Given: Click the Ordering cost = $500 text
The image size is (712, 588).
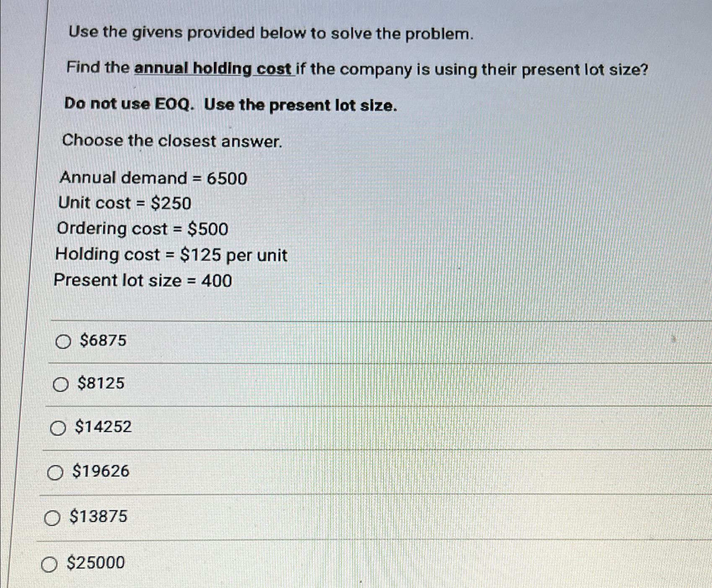Looking at the screenshot, I should coord(142,229).
